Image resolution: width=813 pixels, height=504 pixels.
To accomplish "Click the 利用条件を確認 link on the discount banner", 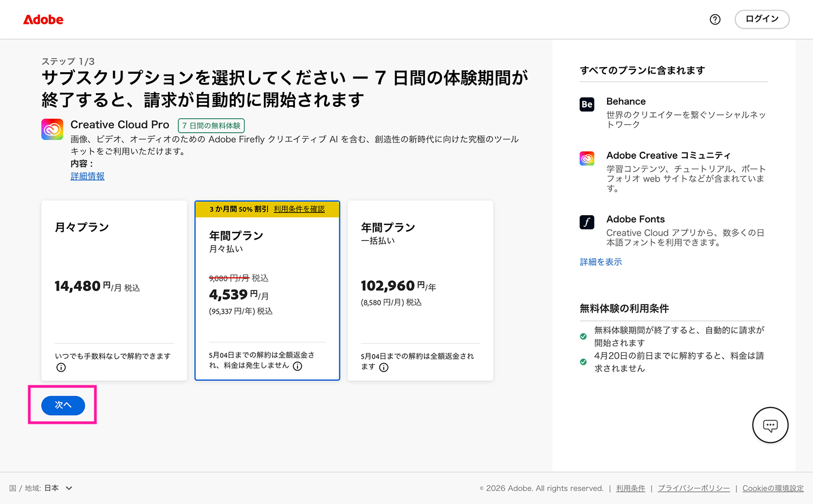I will click(299, 209).
